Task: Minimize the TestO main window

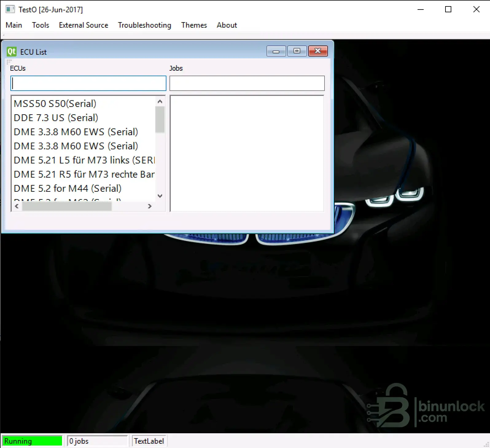Action: pyautogui.click(x=421, y=10)
